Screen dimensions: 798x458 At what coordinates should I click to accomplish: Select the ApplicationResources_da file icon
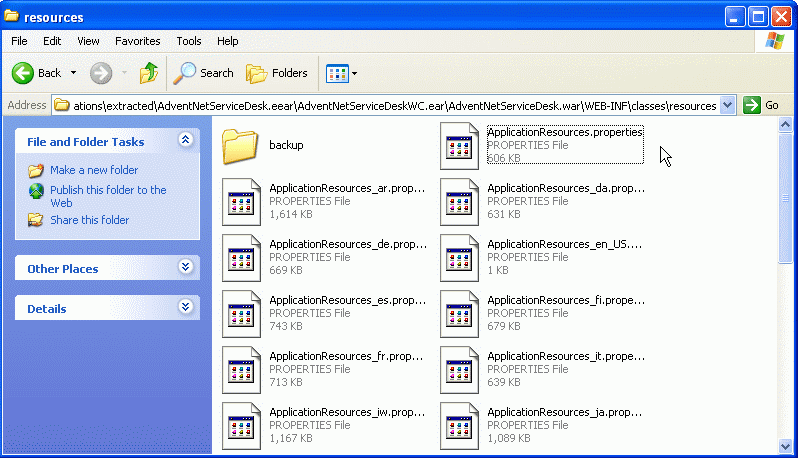pyautogui.click(x=459, y=202)
